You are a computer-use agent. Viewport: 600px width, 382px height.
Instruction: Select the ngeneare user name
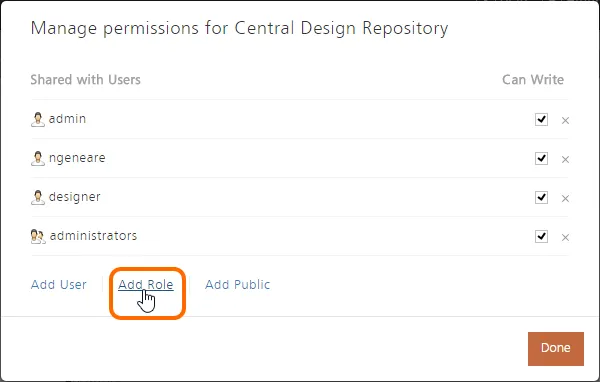pyautogui.click(x=77, y=158)
